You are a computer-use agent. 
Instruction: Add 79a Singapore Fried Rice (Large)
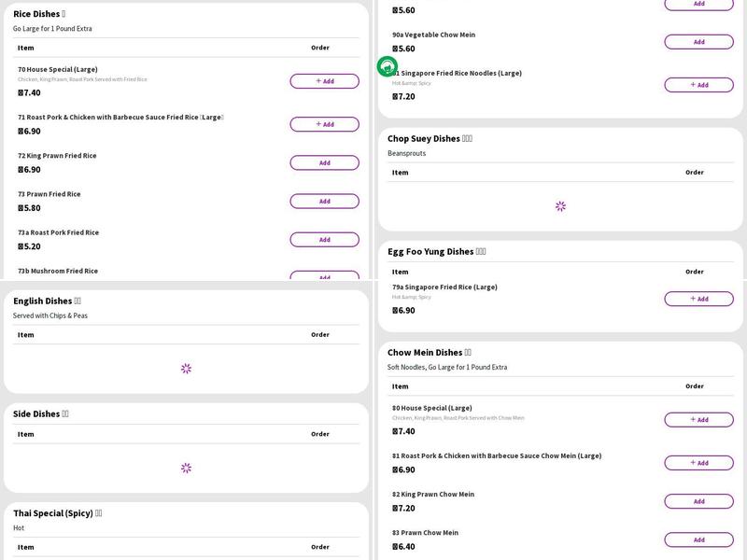tap(698, 299)
